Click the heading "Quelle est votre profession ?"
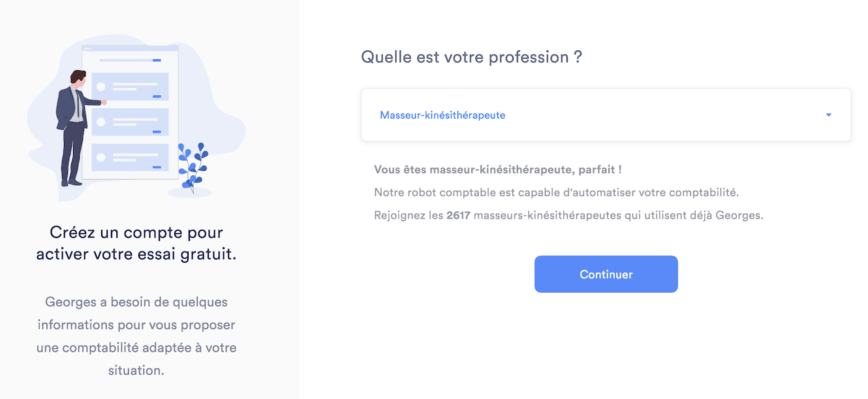The height and width of the screenshot is (399, 868). click(x=471, y=57)
